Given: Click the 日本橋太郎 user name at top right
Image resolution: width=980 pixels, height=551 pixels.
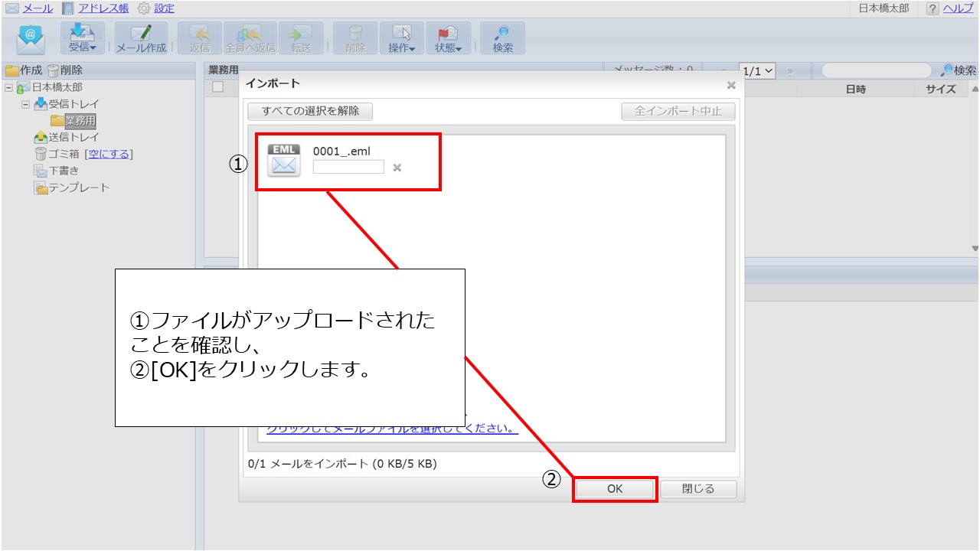Looking at the screenshot, I should tap(884, 8).
